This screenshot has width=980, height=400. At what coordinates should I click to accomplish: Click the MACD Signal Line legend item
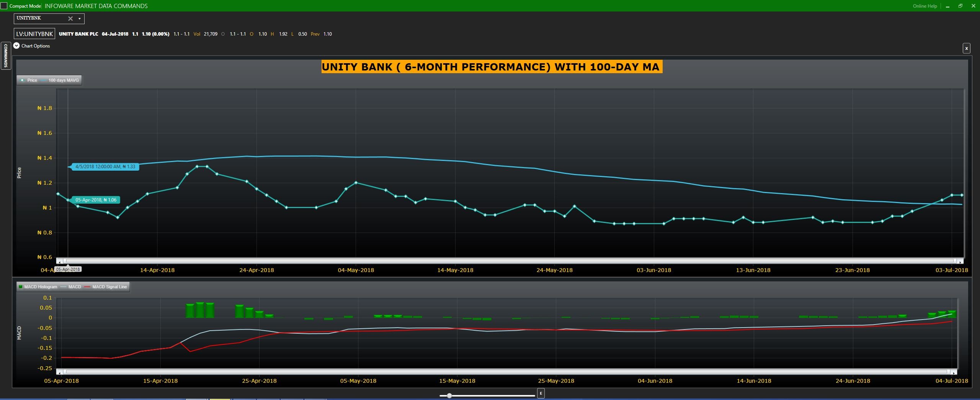[x=106, y=287]
